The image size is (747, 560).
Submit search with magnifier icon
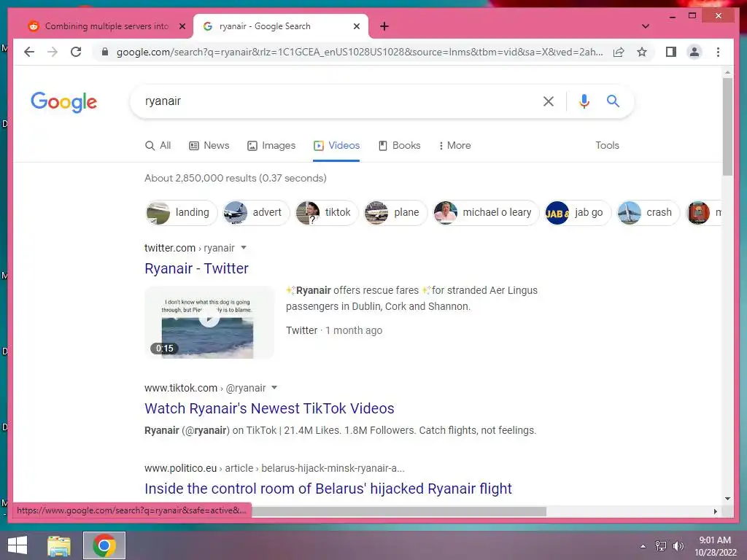tap(613, 101)
